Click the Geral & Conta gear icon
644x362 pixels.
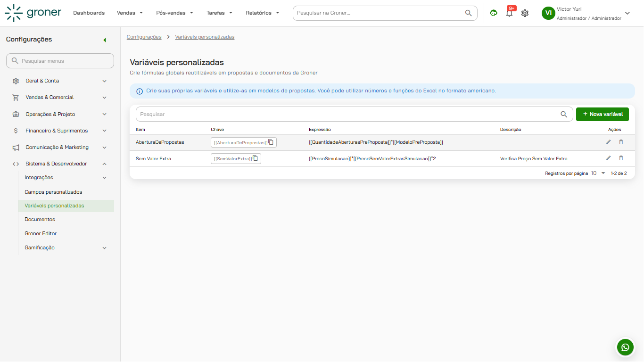pos(16,81)
